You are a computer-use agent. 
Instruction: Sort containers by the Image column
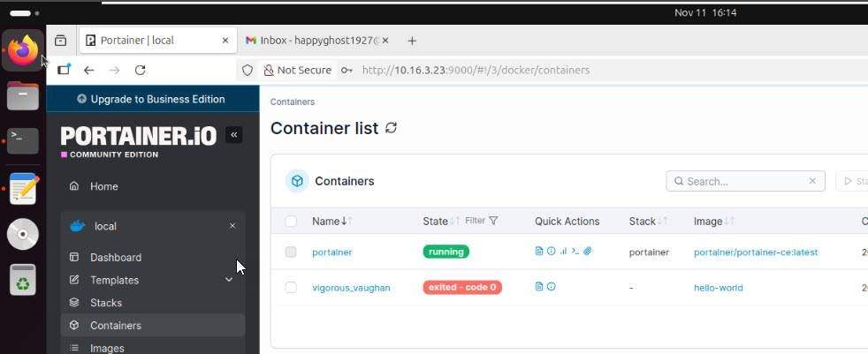point(709,222)
